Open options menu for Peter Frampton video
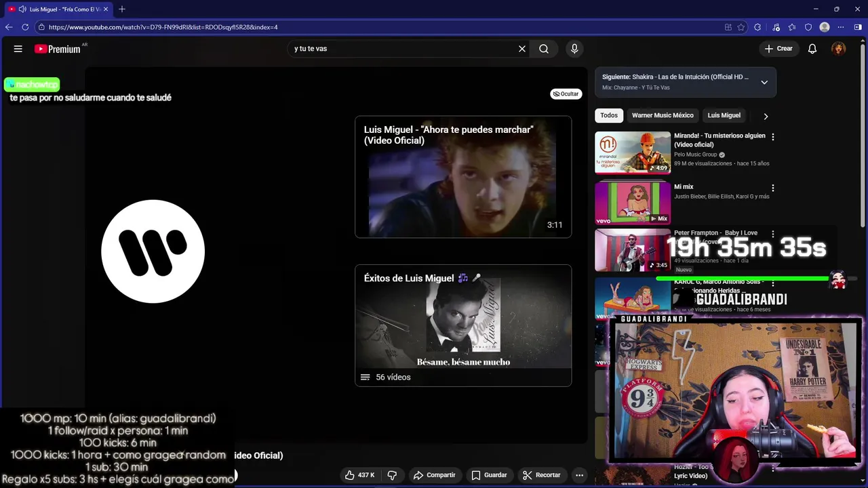This screenshot has width=868, height=488. coord(772,234)
